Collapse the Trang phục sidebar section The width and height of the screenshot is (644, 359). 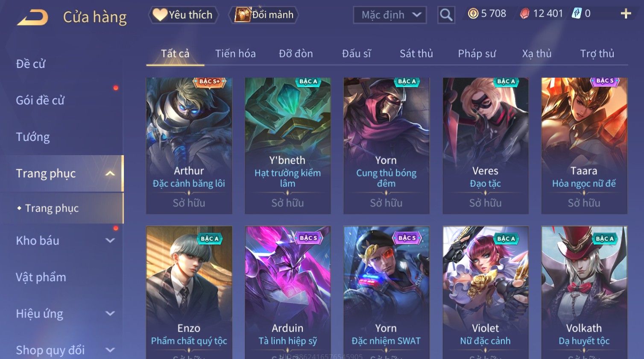(x=110, y=174)
